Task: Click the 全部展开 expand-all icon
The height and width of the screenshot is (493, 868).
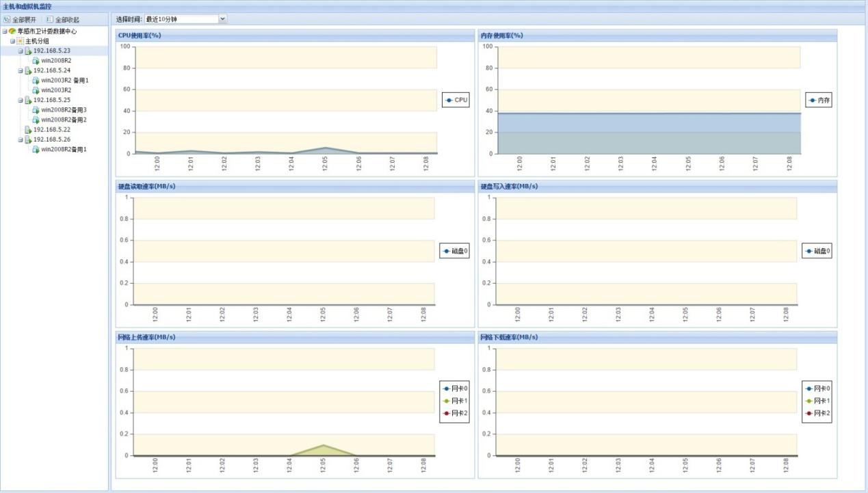Action: [x=7, y=19]
